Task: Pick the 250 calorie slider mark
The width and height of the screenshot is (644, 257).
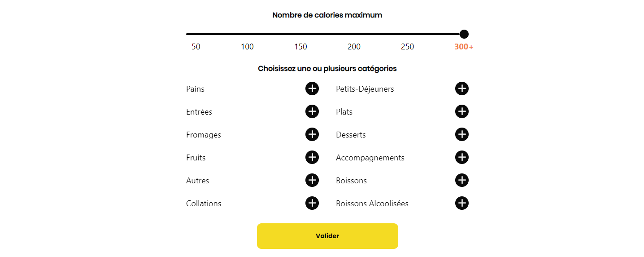Action: click(407, 47)
